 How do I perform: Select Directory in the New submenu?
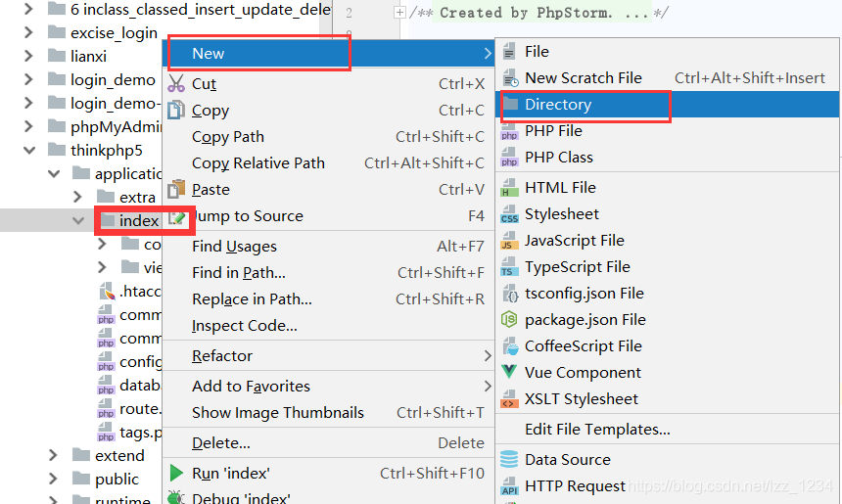point(668,104)
